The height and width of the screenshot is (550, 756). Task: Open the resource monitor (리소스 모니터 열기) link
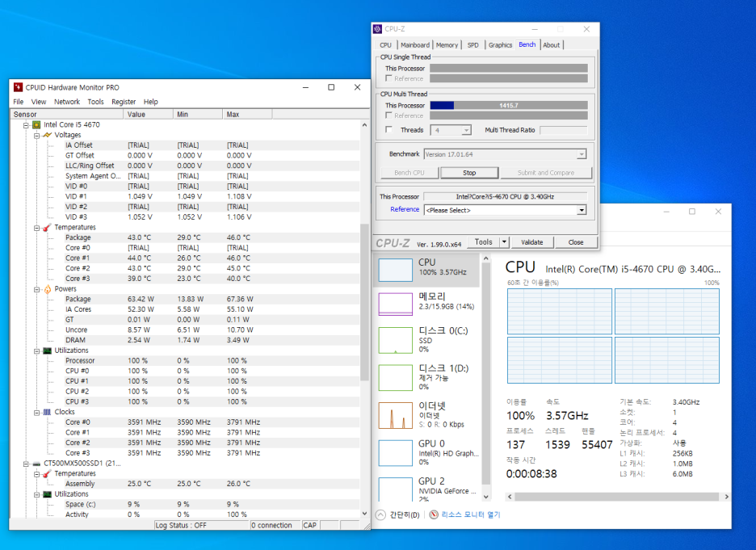tap(471, 514)
